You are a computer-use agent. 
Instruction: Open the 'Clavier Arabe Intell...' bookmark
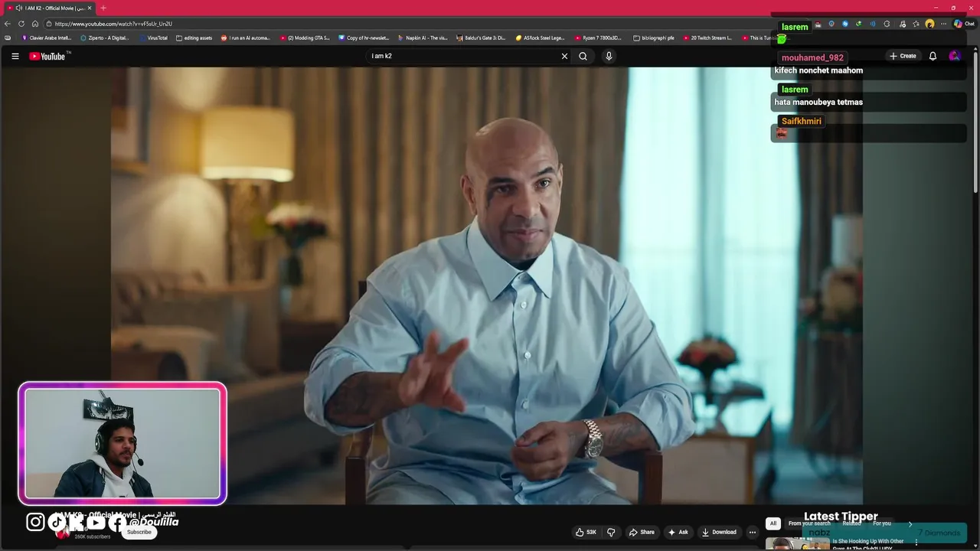click(x=47, y=37)
